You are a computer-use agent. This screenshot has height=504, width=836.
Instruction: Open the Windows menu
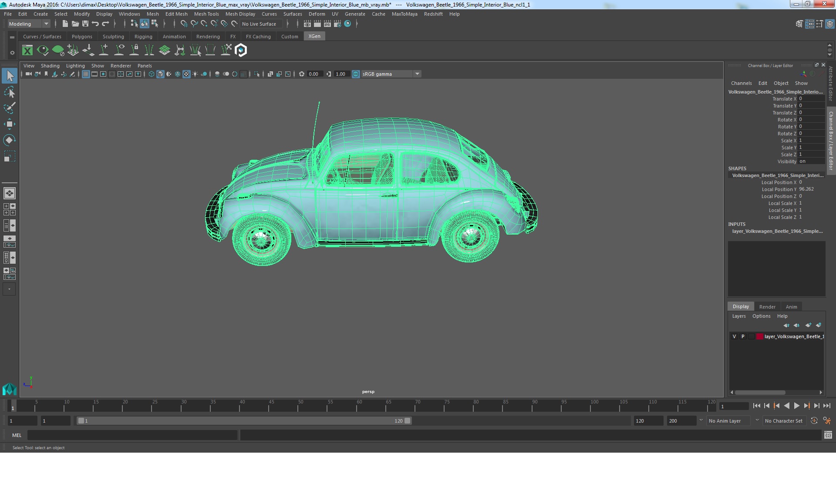129,14
